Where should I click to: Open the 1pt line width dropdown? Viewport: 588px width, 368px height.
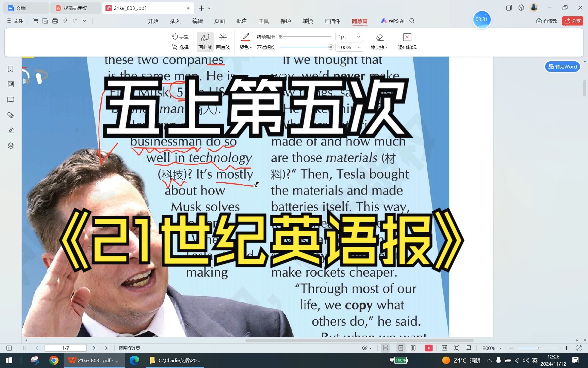click(349, 36)
